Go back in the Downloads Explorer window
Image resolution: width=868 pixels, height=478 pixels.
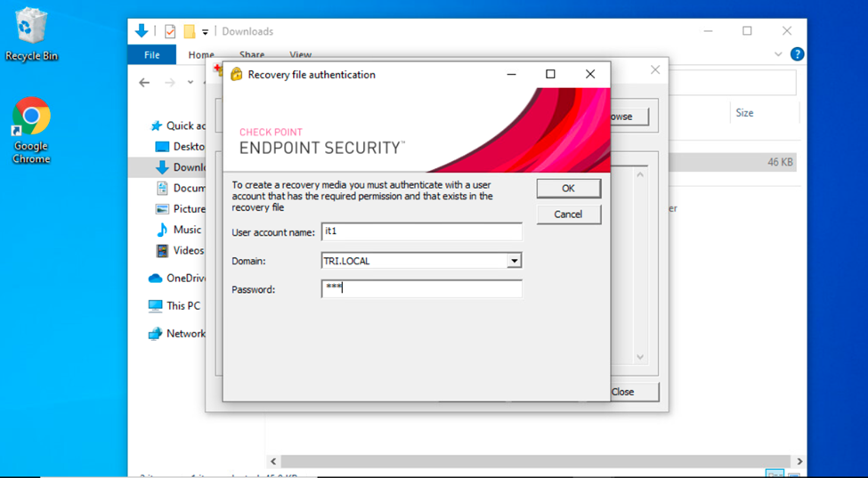coord(144,83)
